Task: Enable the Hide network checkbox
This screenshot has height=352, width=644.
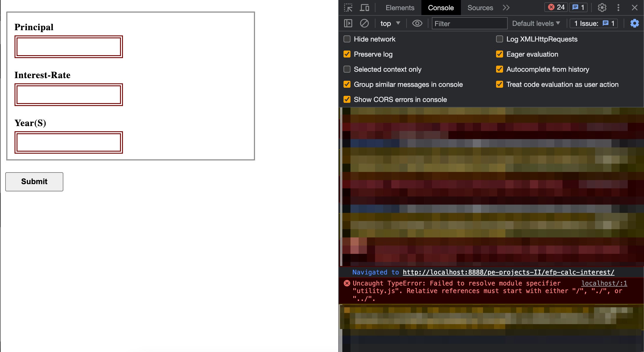Action: click(347, 39)
